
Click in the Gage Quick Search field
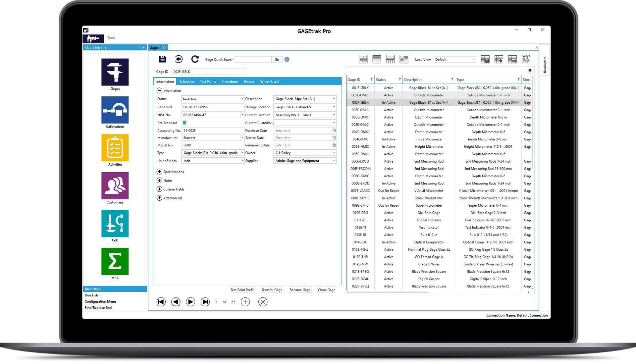click(x=253, y=60)
